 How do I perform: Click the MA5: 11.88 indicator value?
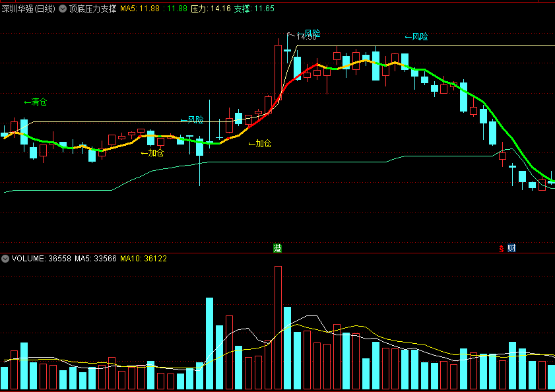pyautogui.click(x=140, y=9)
